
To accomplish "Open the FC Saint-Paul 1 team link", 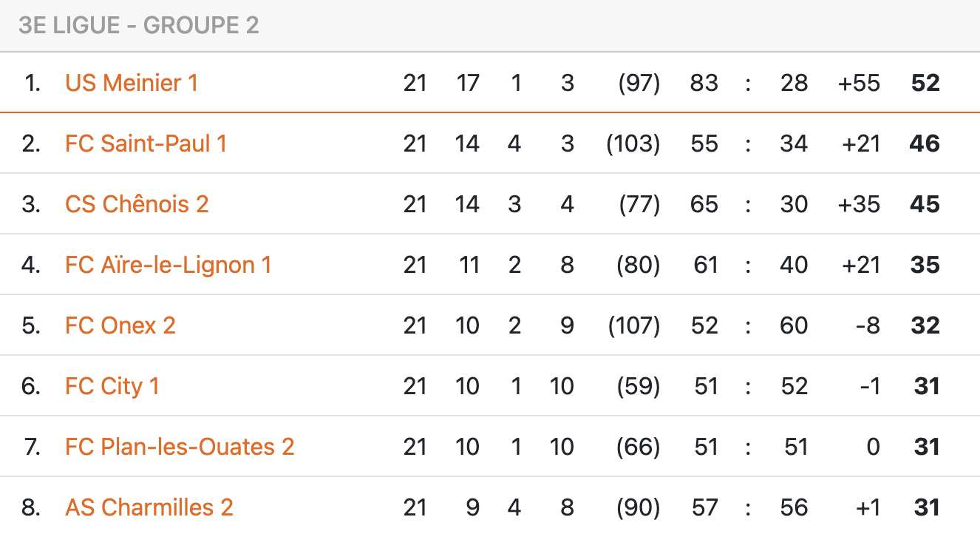I will point(146,143).
